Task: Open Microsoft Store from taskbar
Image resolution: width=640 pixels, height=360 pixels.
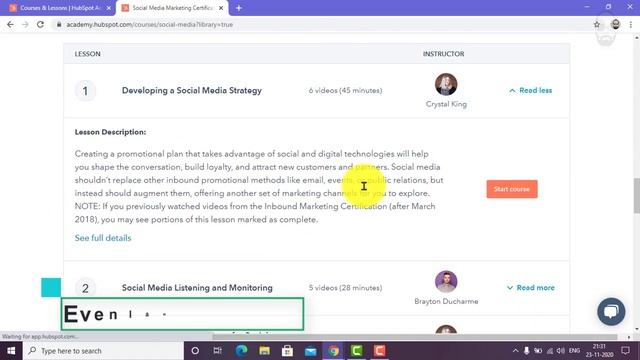Action: tap(287, 351)
